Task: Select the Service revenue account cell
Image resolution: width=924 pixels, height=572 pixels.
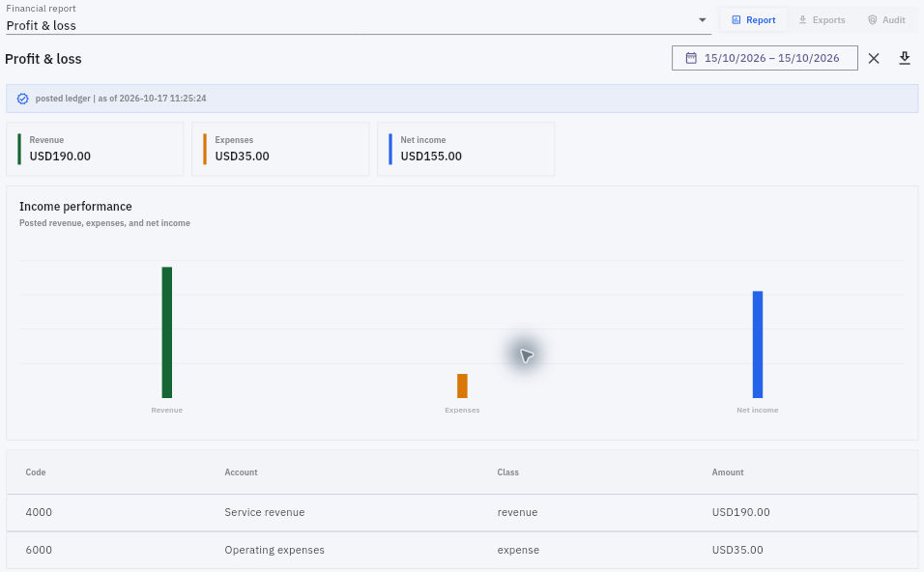Action: [265, 512]
